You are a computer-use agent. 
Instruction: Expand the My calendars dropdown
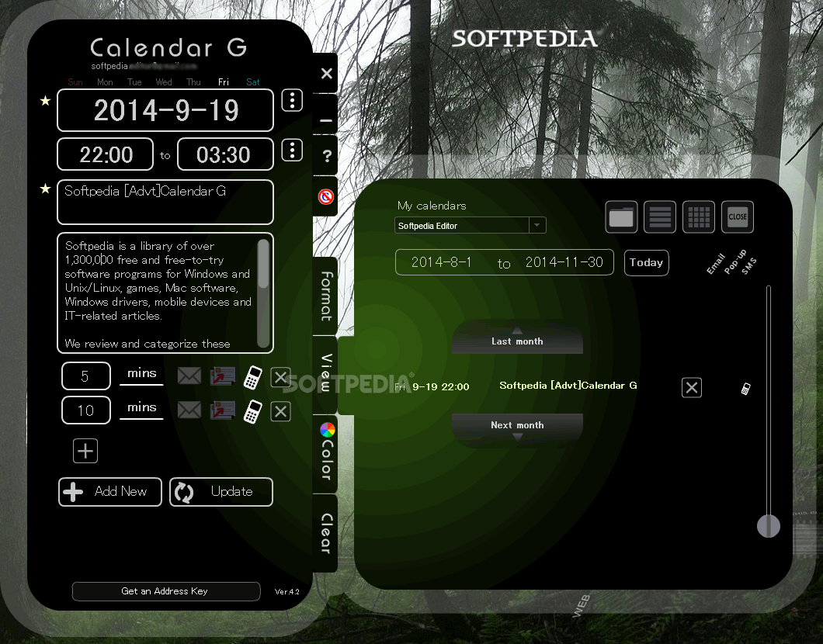537,226
